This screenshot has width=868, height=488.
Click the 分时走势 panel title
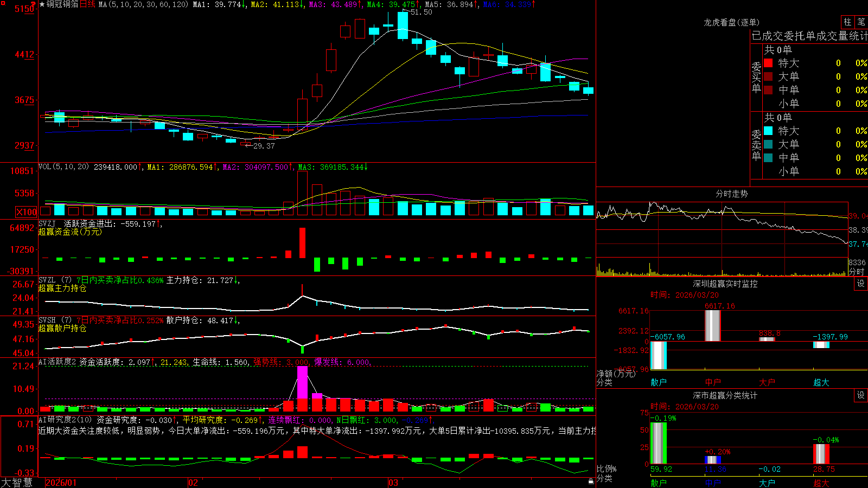point(731,194)
